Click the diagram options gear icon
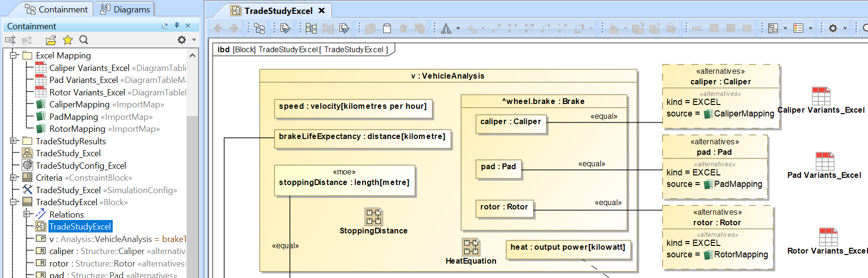Image resolution: width=868 pixels, height=278 pixels. 833,29
